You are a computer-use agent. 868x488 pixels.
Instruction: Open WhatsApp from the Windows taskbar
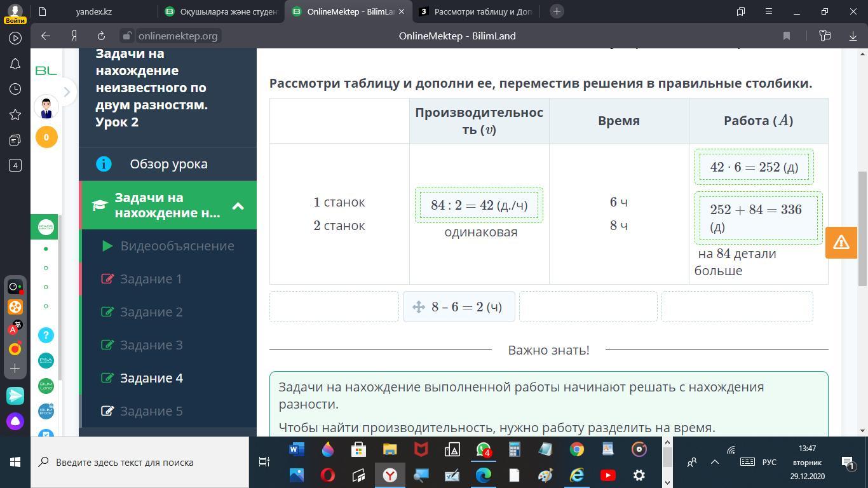click(x=484, y=449)
